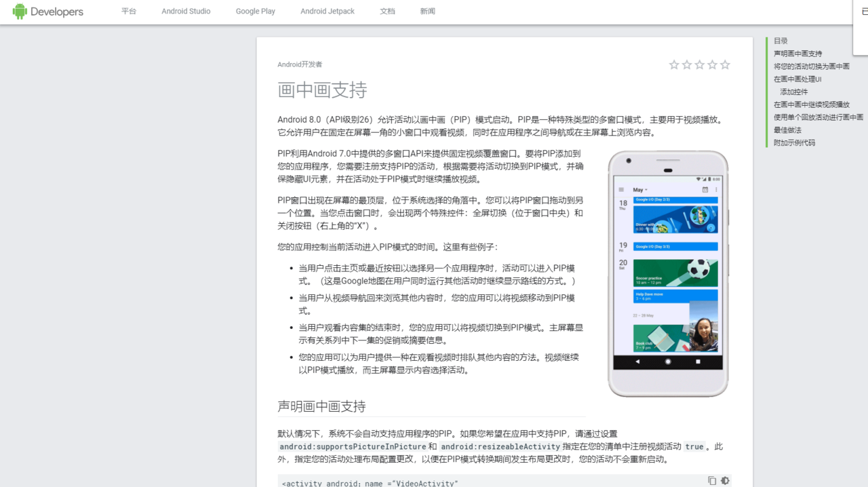Click the Pixel phone PIP demo image
868x487 pixels.
coord(668,273)
